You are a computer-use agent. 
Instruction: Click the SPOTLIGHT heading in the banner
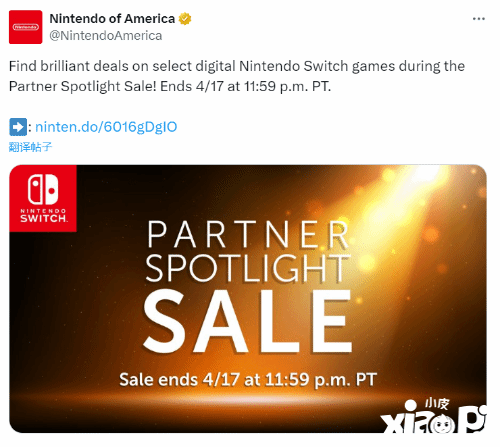(248, 268)
